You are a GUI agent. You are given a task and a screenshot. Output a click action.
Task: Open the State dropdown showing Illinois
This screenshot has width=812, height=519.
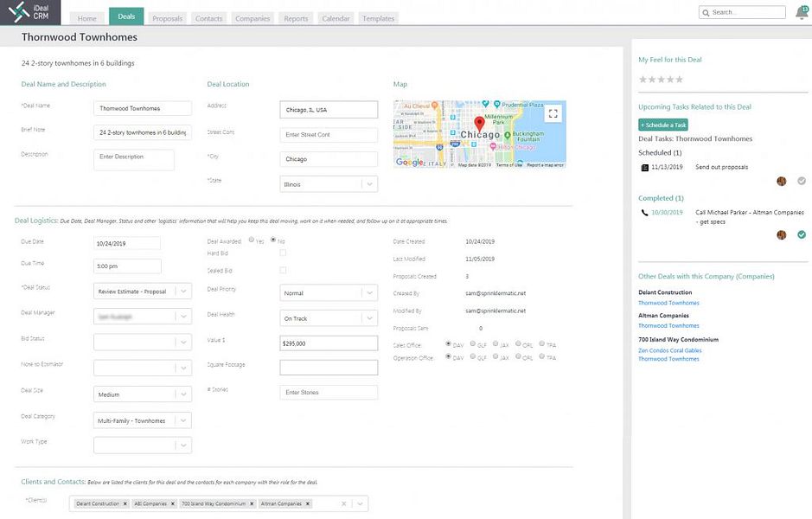[329, 184]
